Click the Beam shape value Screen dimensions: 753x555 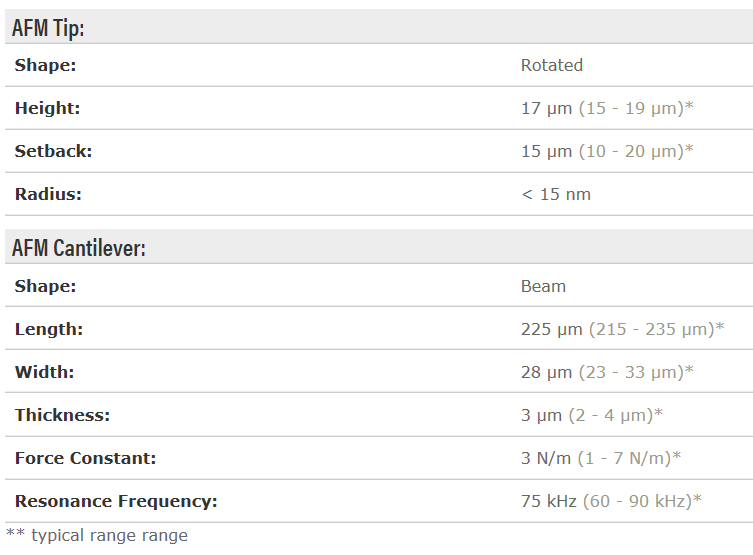543,286
